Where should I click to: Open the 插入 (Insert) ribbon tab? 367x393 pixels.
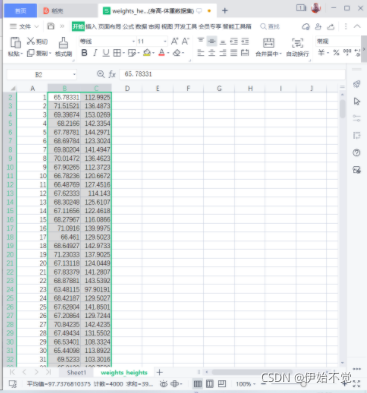point(91,26)
